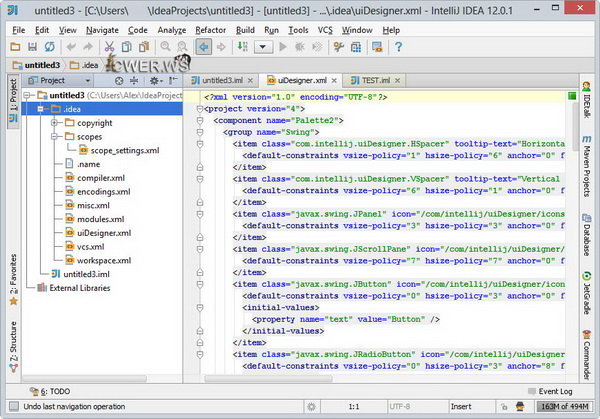Click the Synchronize toolbar icon
This screenshot has height=419, width=600.
pyautogui.click(x=50, y=47)
